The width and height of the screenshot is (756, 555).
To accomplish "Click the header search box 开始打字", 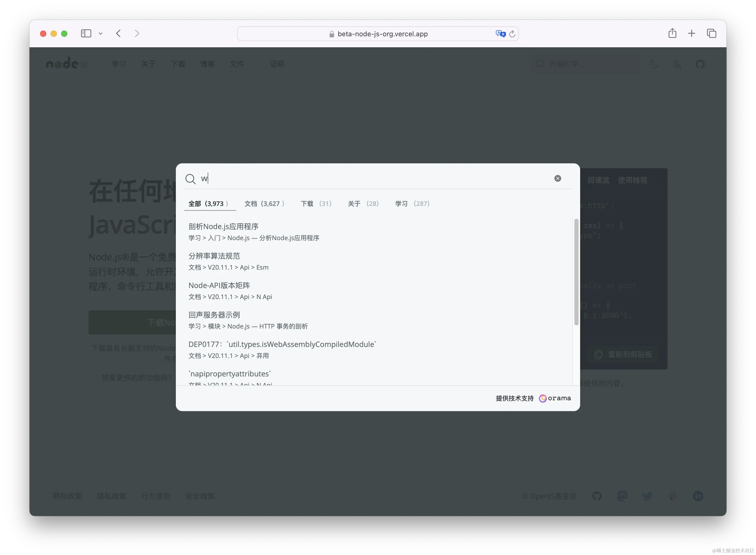I will tap(586, 64).
